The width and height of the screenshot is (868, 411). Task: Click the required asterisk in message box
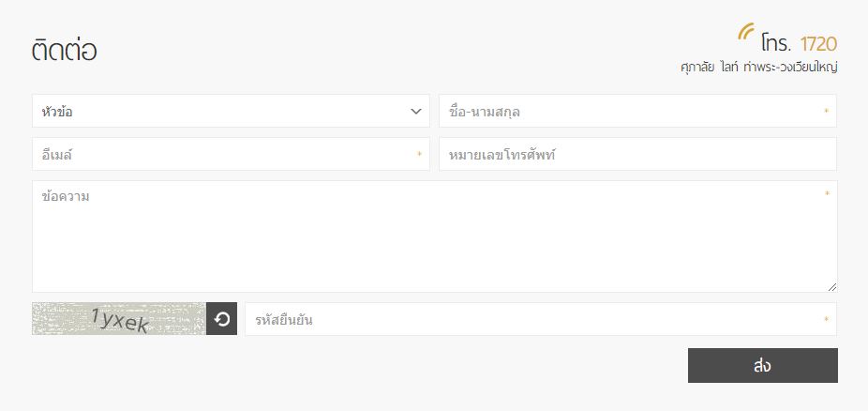click(x=827, y=195)
